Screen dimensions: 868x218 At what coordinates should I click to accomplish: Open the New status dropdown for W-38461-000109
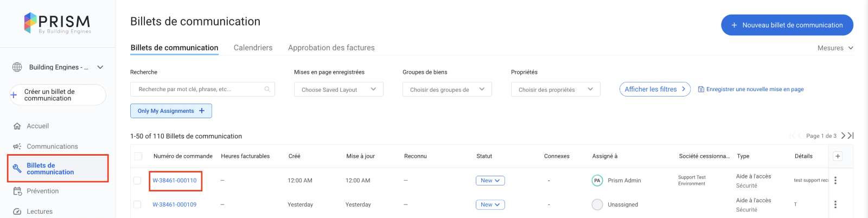pyautogui.click(x=490, y=204)
